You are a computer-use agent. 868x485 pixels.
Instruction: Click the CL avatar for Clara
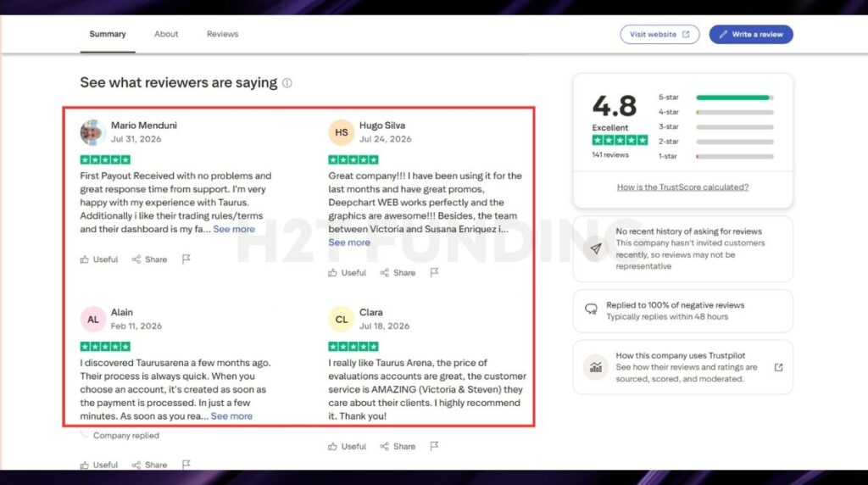coord(341,320)
